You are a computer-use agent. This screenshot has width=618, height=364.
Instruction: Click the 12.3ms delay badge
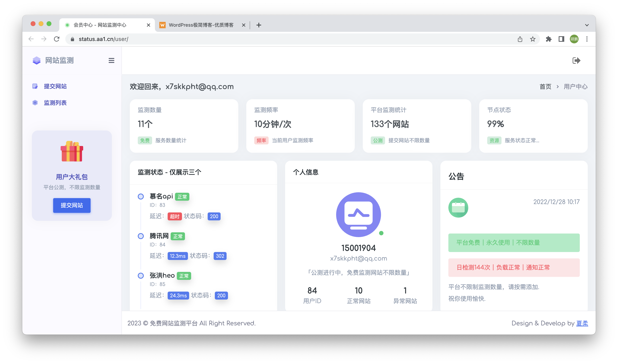(x=178, y=256)
